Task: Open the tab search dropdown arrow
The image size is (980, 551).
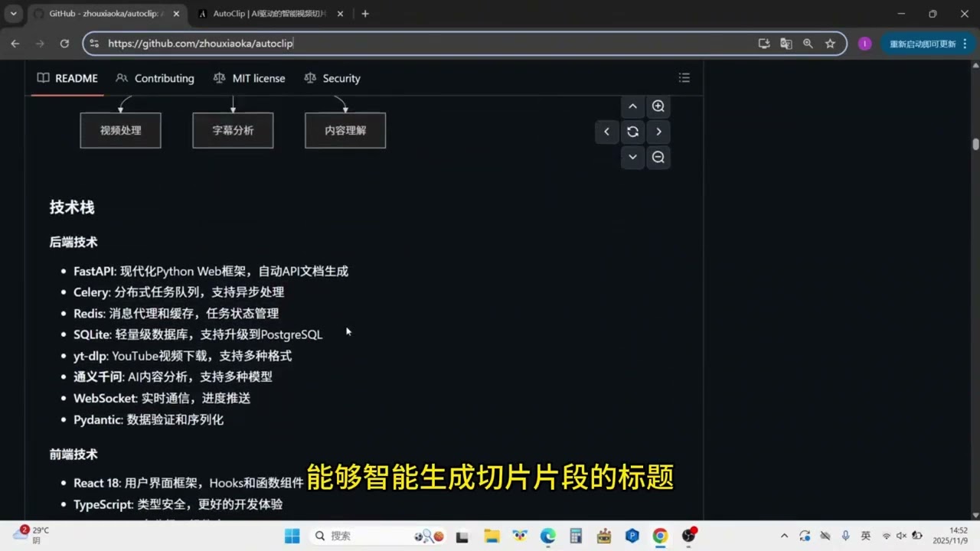Action: click(13, 14)
